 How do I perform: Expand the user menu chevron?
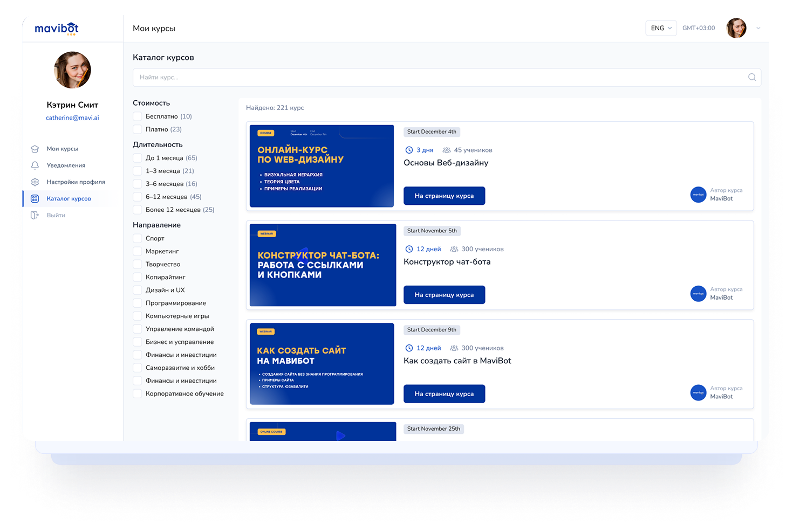tap(758, 28)
